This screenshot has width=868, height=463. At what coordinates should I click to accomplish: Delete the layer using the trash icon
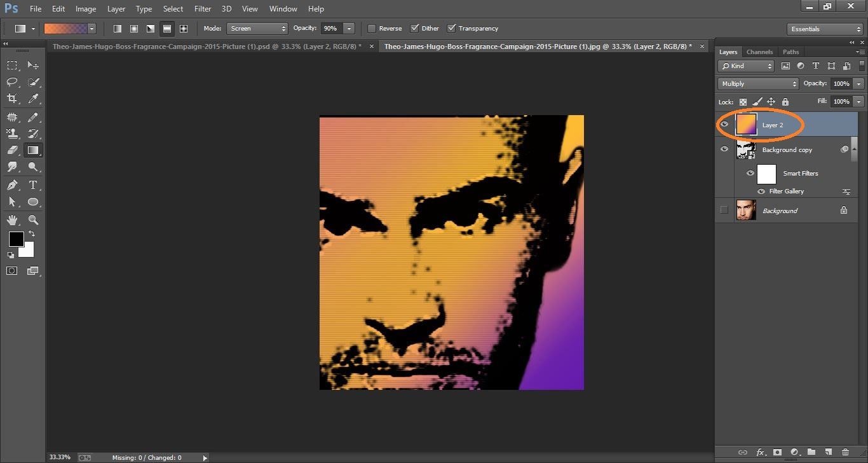click(846, 452)
